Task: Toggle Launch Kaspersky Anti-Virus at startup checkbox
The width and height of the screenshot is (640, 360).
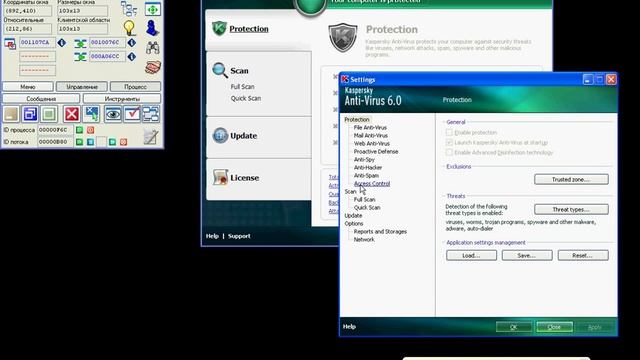Action: click(x=449, y=142)
